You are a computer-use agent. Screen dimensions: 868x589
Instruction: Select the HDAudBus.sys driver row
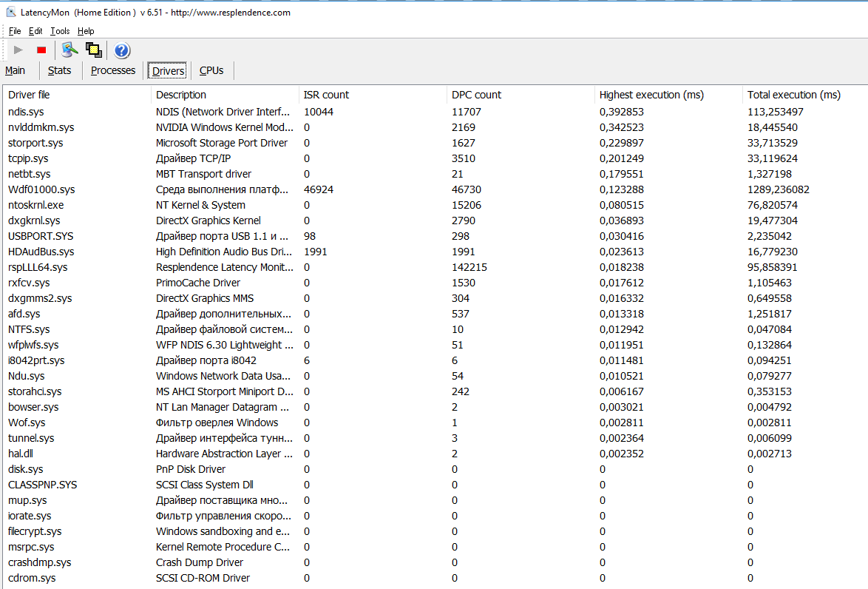pyautogui.click(x=435, y=252)
